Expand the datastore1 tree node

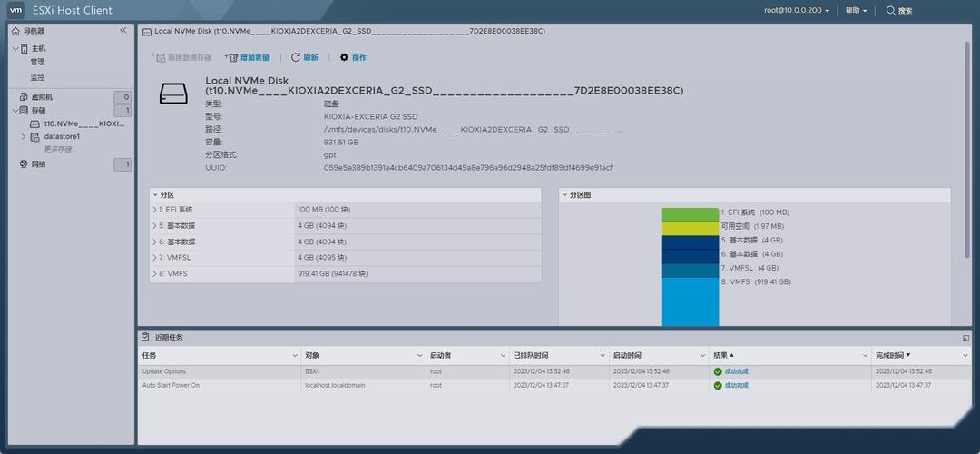[x=24, y=136]
